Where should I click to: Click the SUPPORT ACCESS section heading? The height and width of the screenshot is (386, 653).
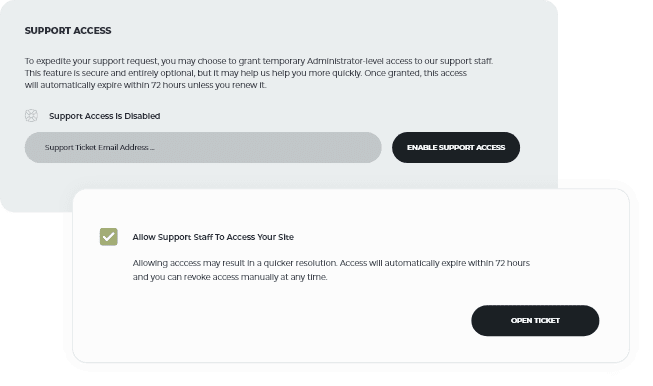click(x=68, y=30)
